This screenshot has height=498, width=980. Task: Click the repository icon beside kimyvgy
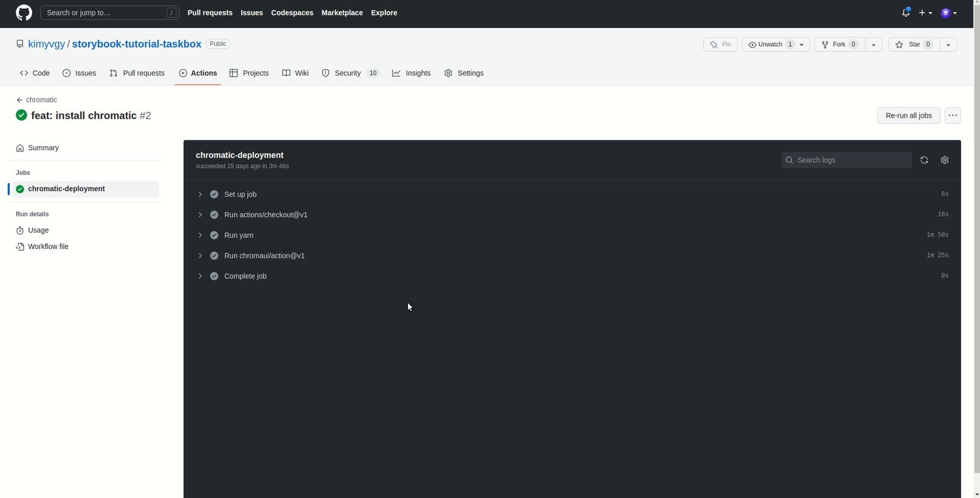coord(20,44)
